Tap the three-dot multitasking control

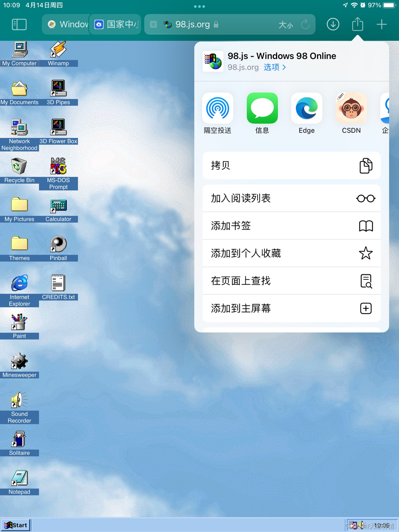click(x=199, y=6)
